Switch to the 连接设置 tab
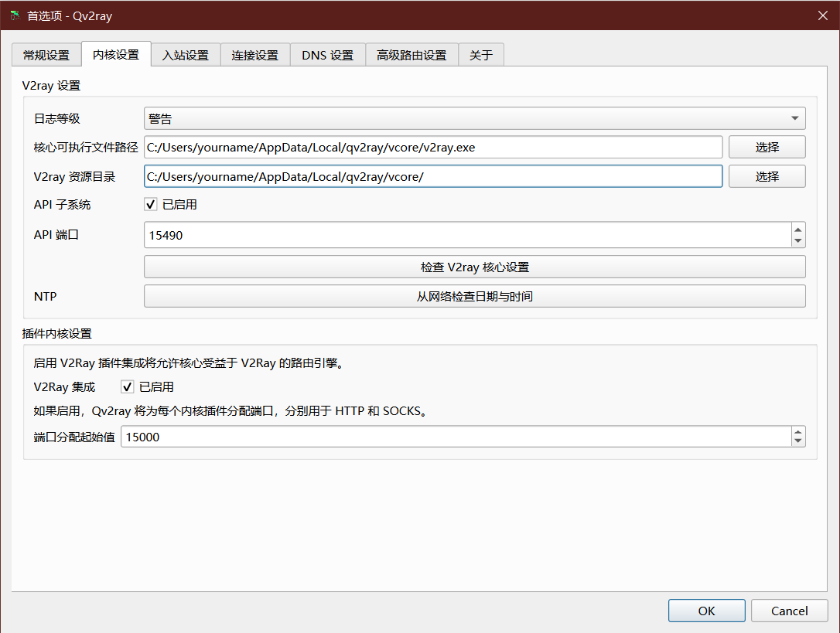Image resolution: width=840 pixels, height=633 pixels. point(255,54)
